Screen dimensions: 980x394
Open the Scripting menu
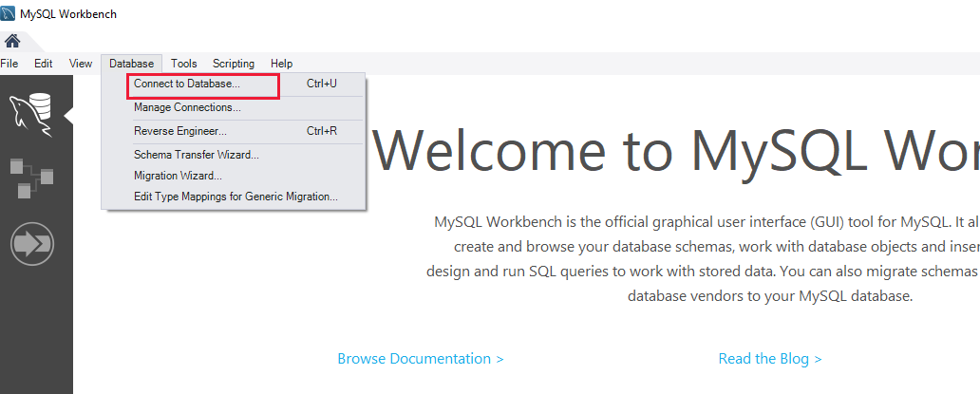[x=233, y=64]
